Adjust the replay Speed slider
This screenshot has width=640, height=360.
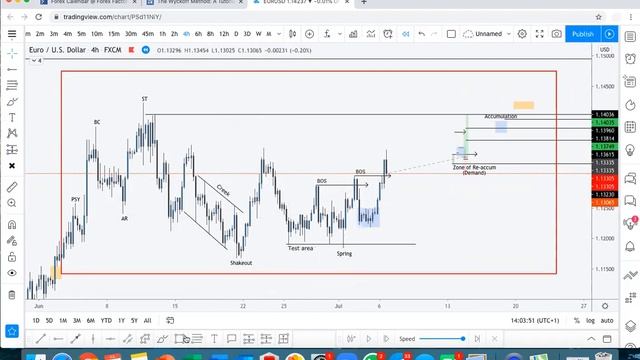[442, 339]
